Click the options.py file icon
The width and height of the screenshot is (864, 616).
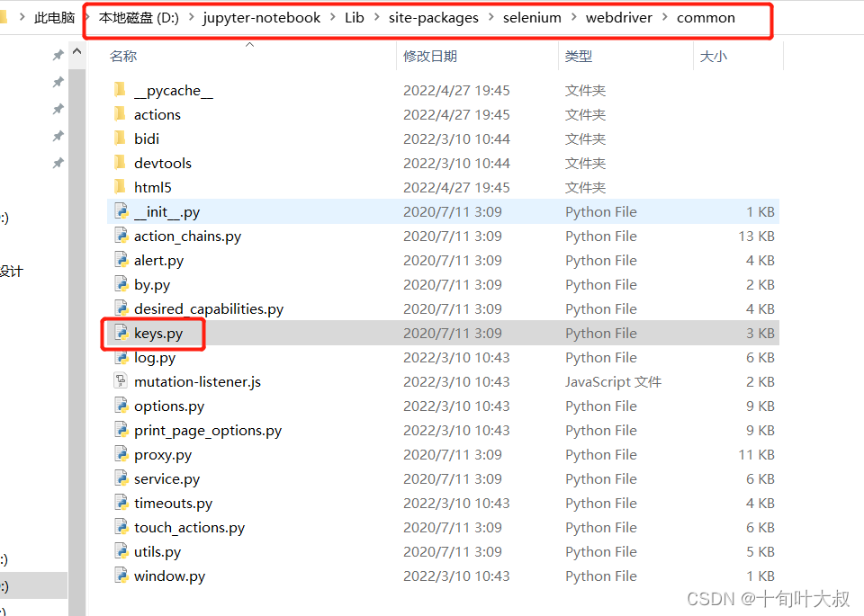(x=121, y=406)
